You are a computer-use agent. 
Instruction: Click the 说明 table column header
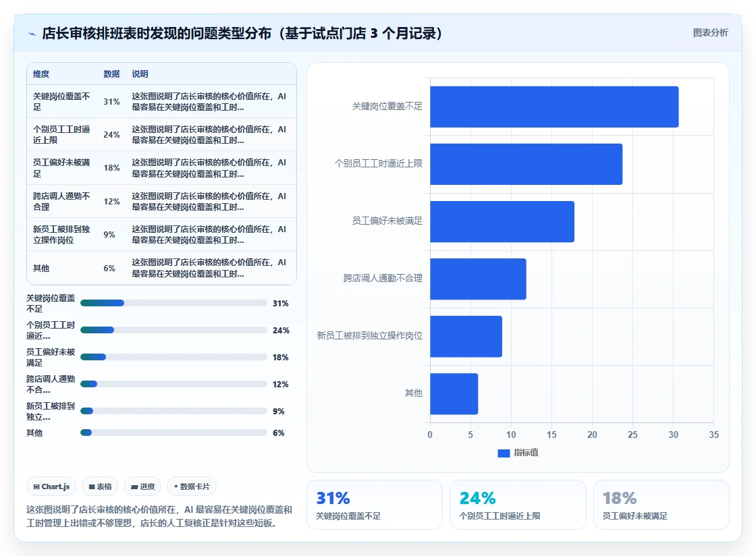click(x=140, y=74)
